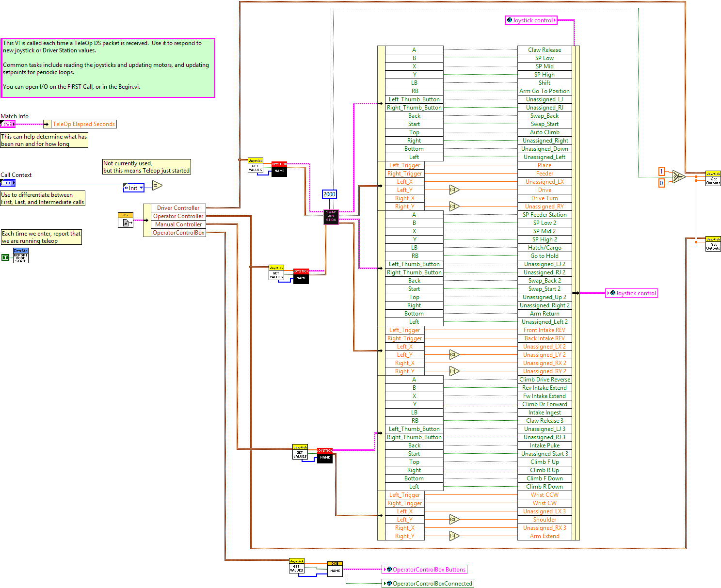Select the Equals comparison node beside Init
This screenshot has height=588, width=721.
click(157, 185)
